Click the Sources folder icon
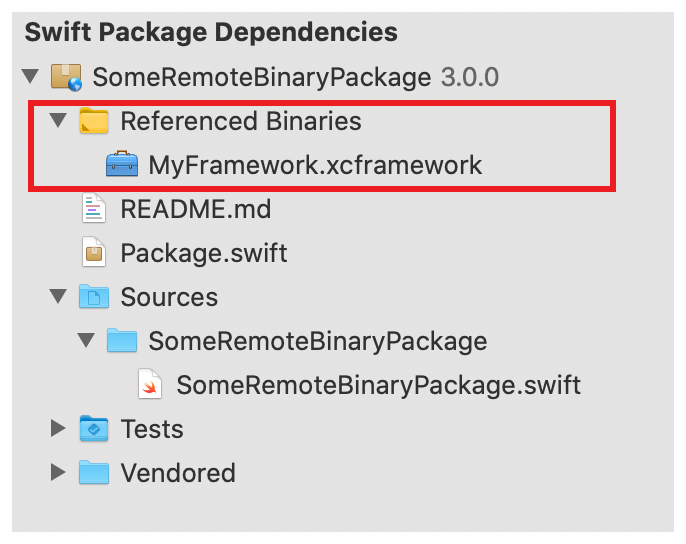The image size is (686, 544). [x=94, y=297]
